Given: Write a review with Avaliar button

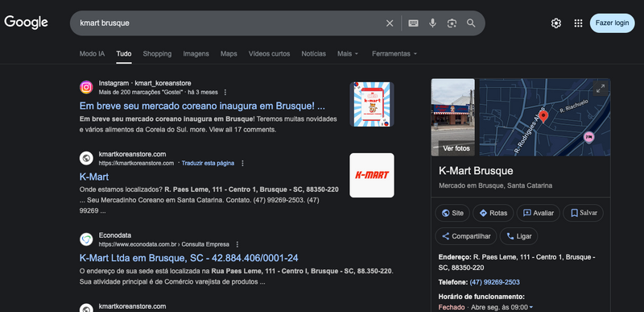Looking at the screenshot, I should click(x=538, y=213).
